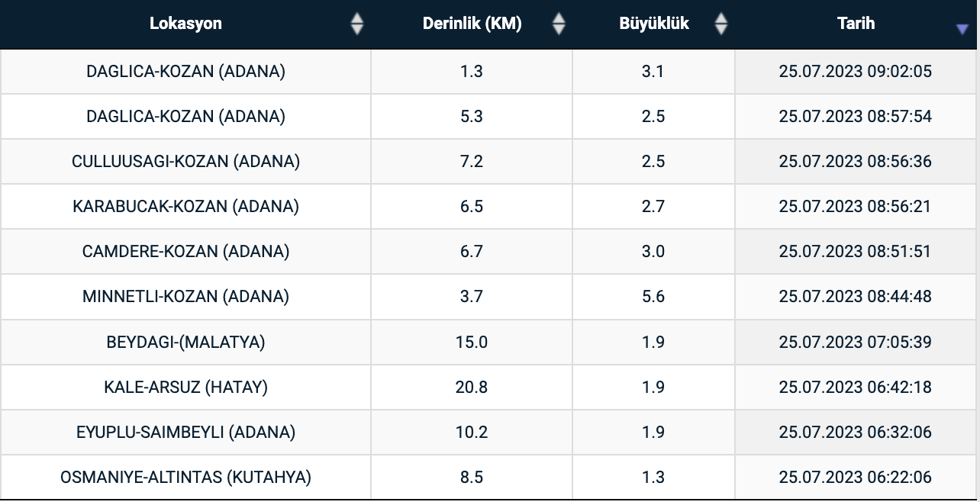
Task: Select the MINNETLI-KOZAN (ADANA) row
Action: 185,296
